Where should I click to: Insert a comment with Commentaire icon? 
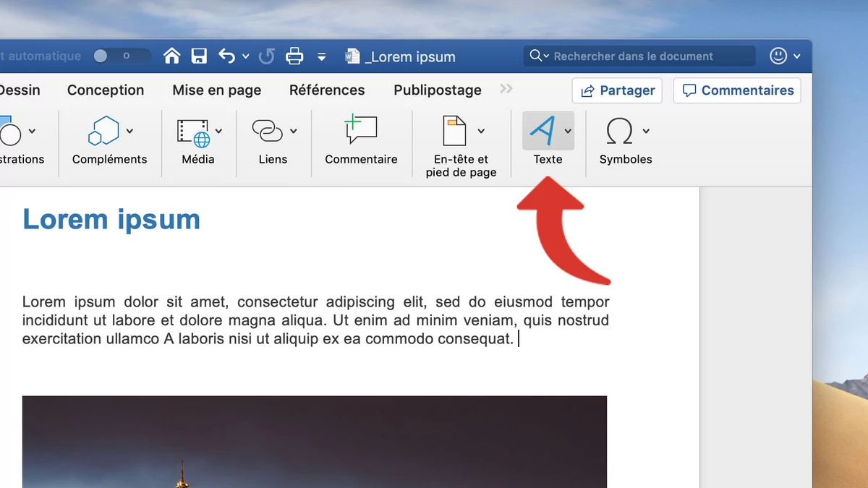tap(361, 130)
